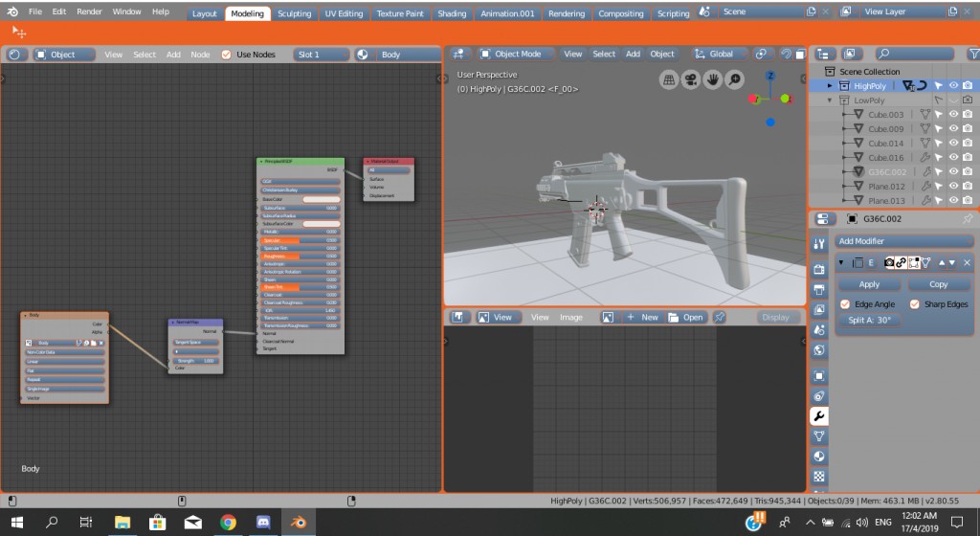The image size is (980, 536).
Task: Open the Render properties camera-back tab icon
Action: point(818,270)
